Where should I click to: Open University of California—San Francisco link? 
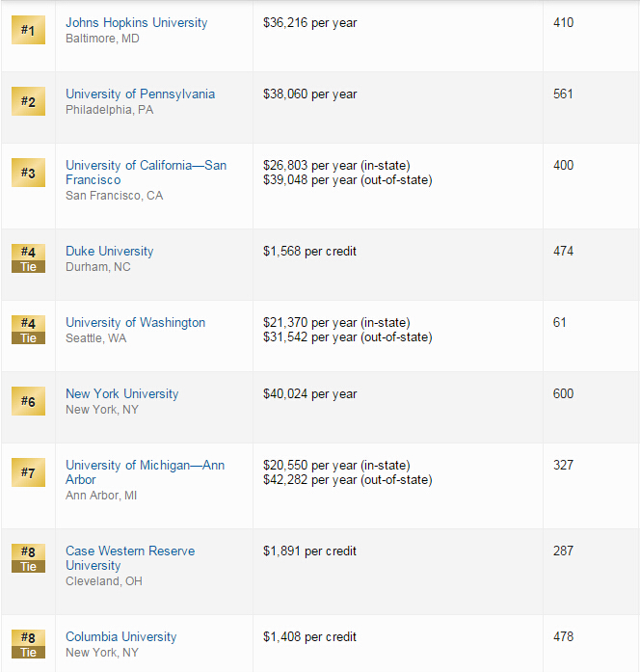pyautogui.click(x=146, y=173)
